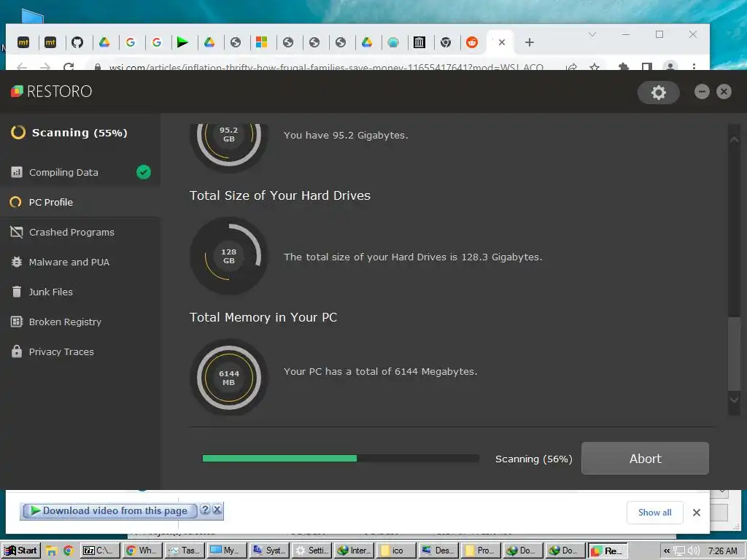Screen dimensions: 747x560
Task: Click Download video from this page
Action: point(109,510)
